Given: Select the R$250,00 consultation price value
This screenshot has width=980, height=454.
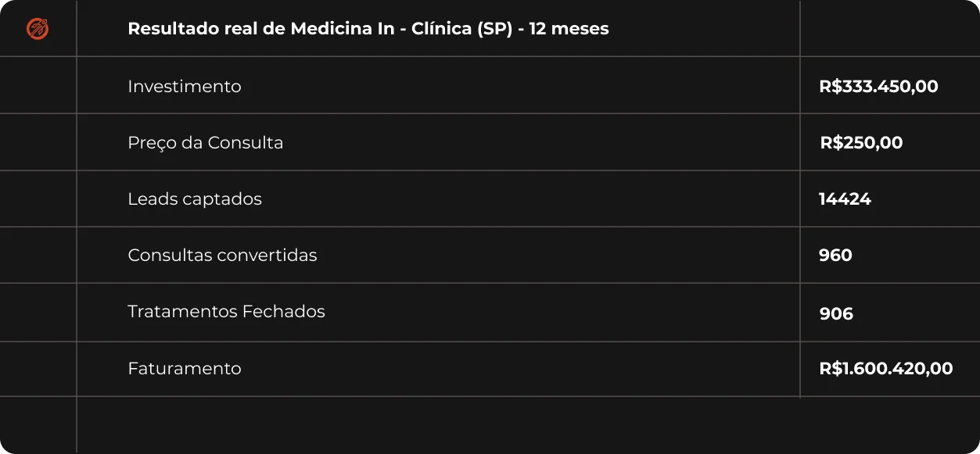Looking at the screenshot, I should tap(861, 143).
